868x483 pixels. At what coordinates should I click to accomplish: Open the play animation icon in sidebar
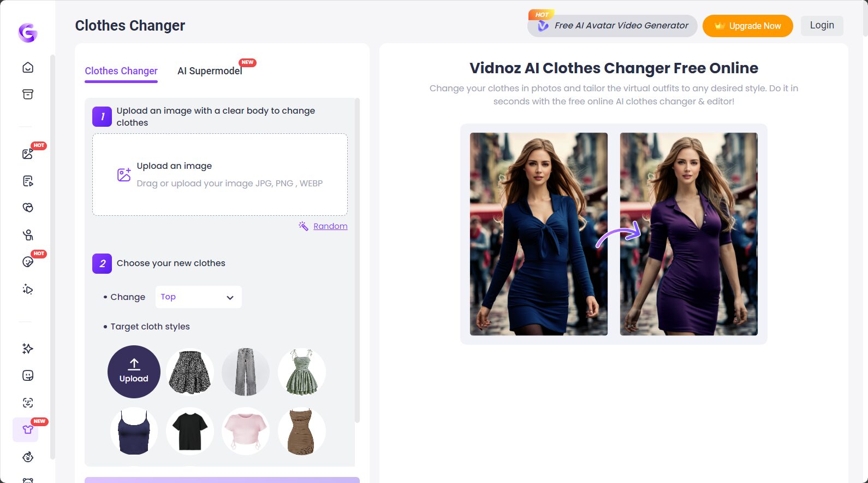pos(28,289)
